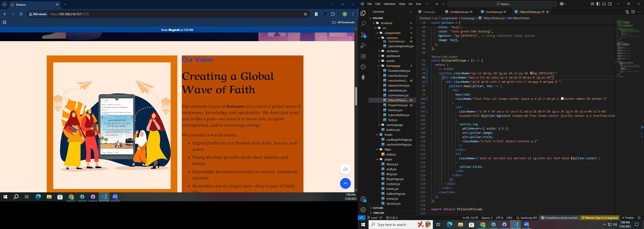
Task: Open the MongoDB leaf icon in activity bar
Action: 363,78
